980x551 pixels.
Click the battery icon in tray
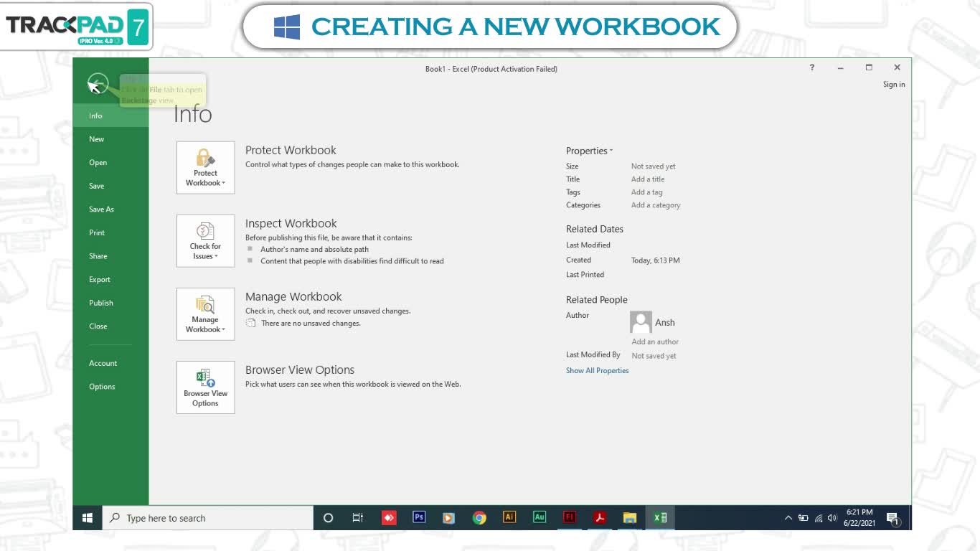(803, 517)
